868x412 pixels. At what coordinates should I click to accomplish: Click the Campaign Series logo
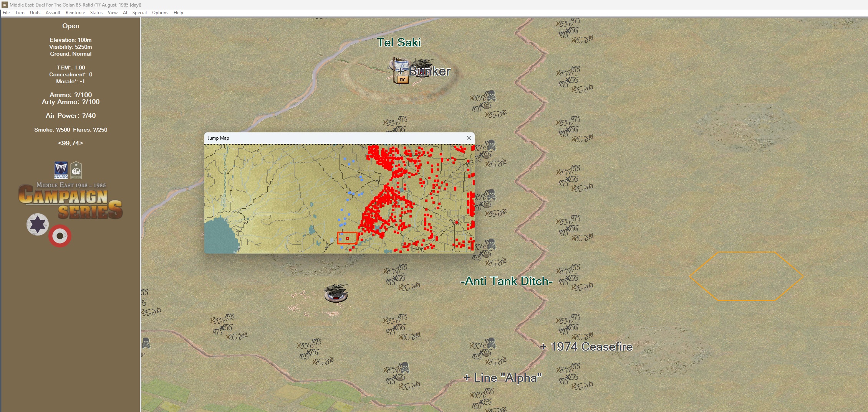(x=71, y=201)
